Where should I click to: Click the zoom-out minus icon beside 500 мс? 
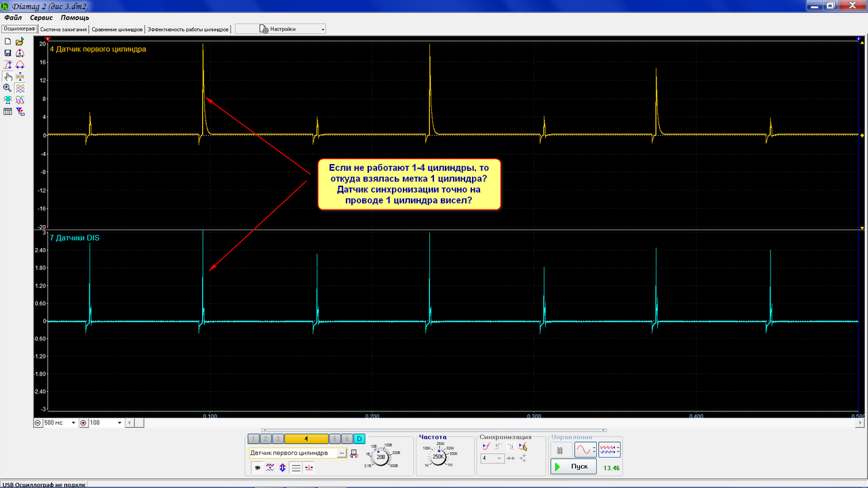click(x=38, y=422)
